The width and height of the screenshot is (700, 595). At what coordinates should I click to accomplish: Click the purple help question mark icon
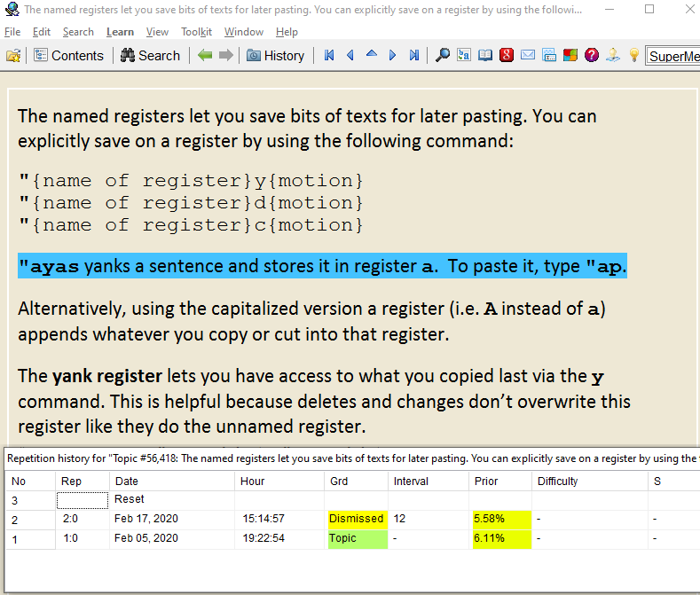[592, 55]
